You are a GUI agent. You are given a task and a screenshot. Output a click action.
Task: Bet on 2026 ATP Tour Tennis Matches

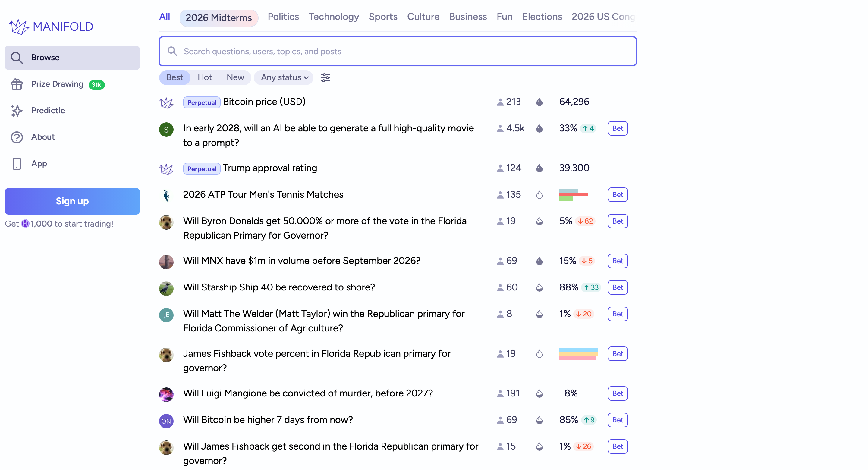coord(618,195)
